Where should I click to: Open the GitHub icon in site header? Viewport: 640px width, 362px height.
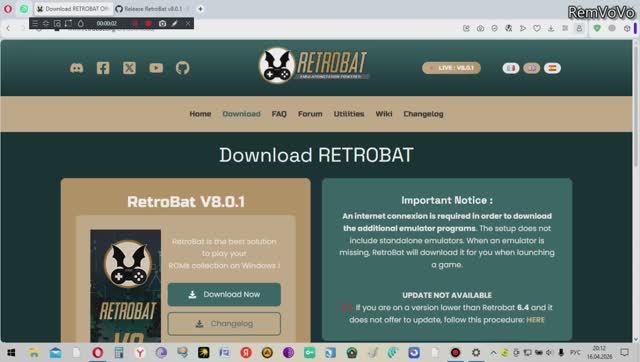click(x=182, y=68)
